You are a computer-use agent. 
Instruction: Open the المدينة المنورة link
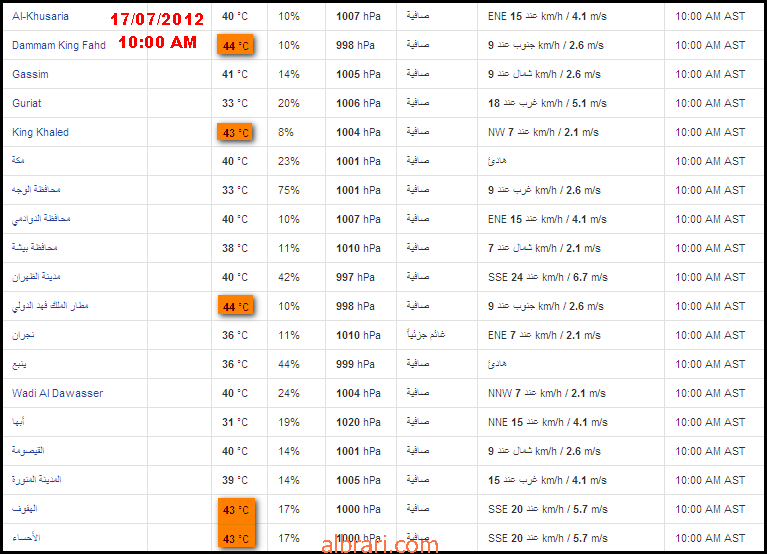tap(37, 479)
